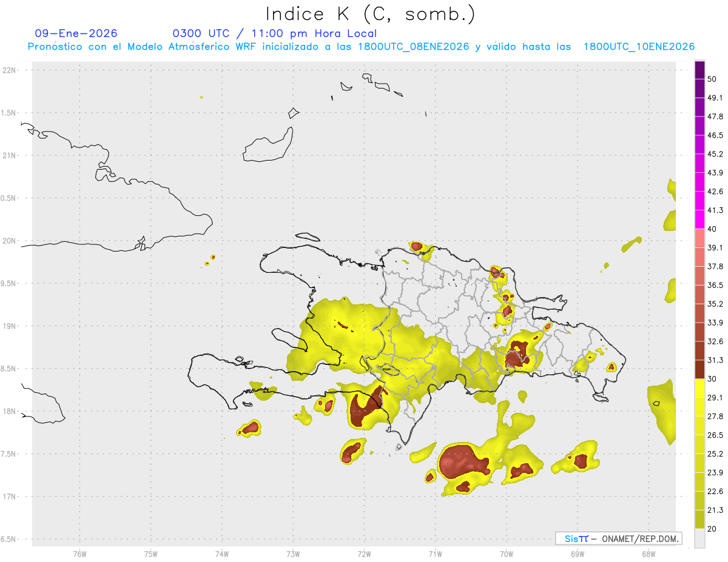Screen dimensions: 728x562
Task: Click the '1.5N' latitude label
Action: pyautogui.click(x=9, y=113)
